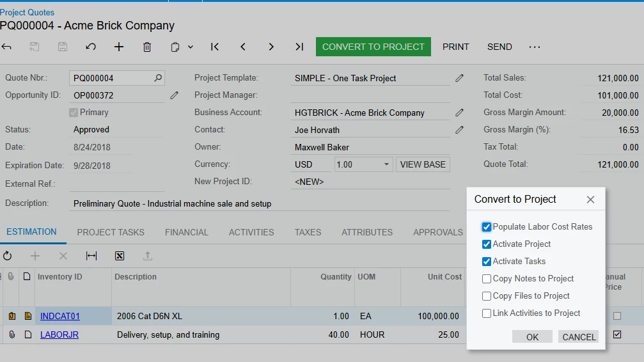Toggle the Primary checkbox

tap(74, 113)
